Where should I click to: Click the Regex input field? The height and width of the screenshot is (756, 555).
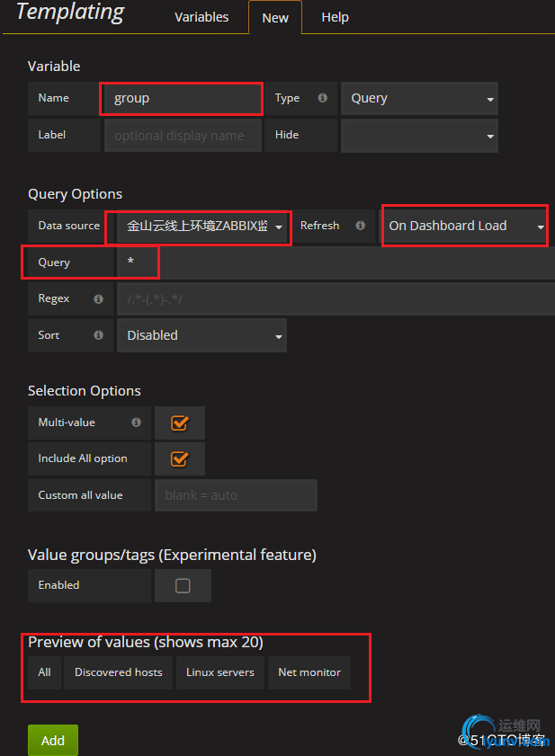(x=333, y=298)
